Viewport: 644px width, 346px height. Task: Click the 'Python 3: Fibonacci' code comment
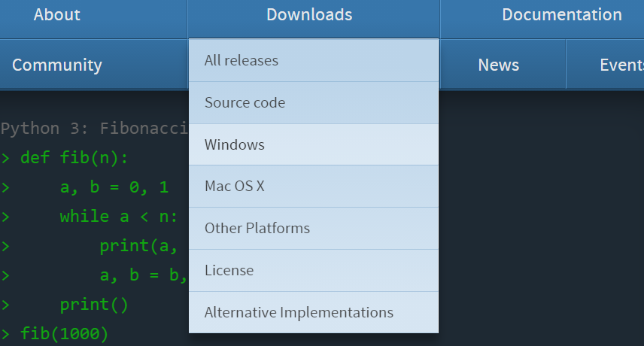coord(94,129)
